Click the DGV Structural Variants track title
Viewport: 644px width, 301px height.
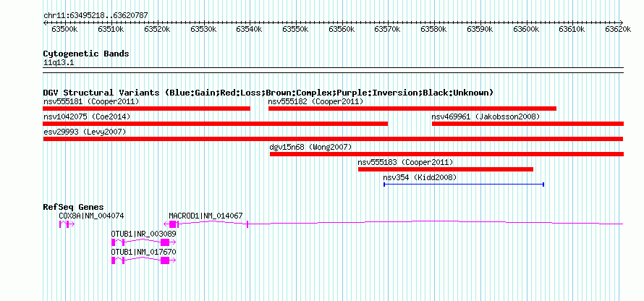pyautogui.click(x=268, y=93)
